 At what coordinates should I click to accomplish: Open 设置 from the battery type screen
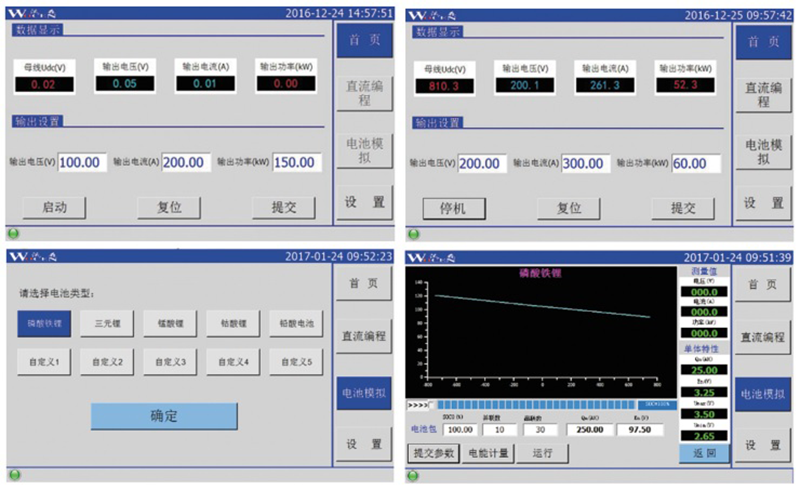363,444
